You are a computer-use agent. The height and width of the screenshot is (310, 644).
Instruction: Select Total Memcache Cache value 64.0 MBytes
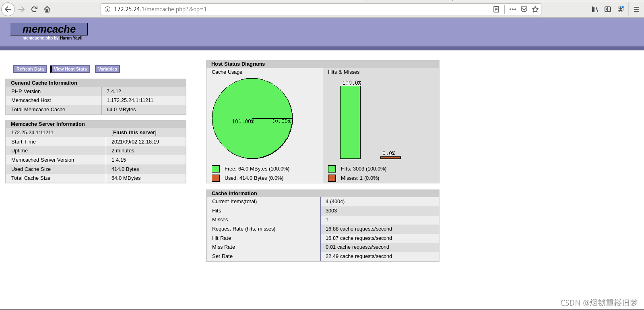click(x=121, y=110)
